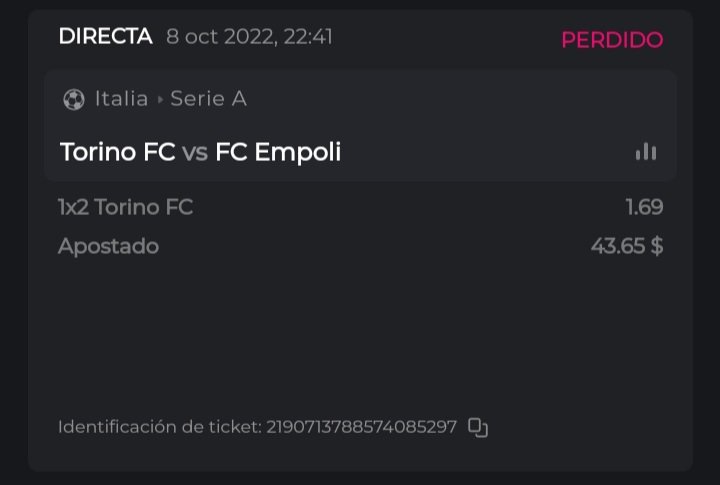720x485 pixels.
Task: Click the 43.65 $ stake amount
Action: tap(626, 246)
